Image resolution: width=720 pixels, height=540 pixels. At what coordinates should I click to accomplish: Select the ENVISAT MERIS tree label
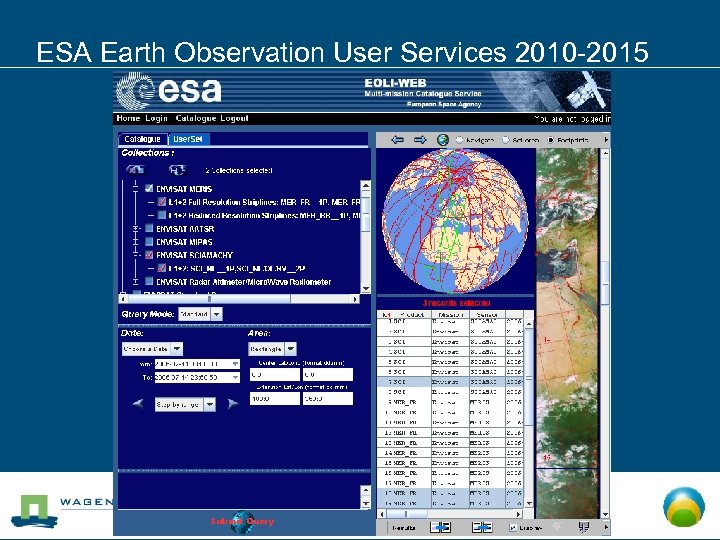[184, 189]
